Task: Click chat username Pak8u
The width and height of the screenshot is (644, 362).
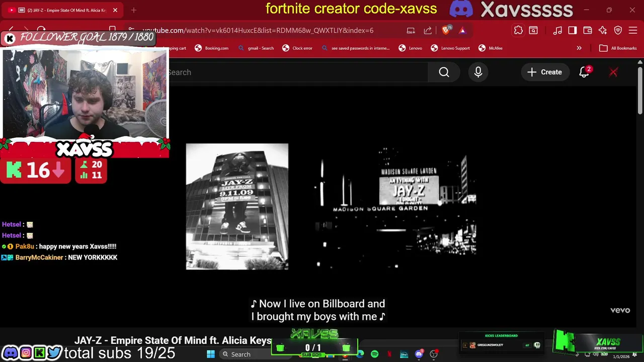Action: tap(25, 246)
